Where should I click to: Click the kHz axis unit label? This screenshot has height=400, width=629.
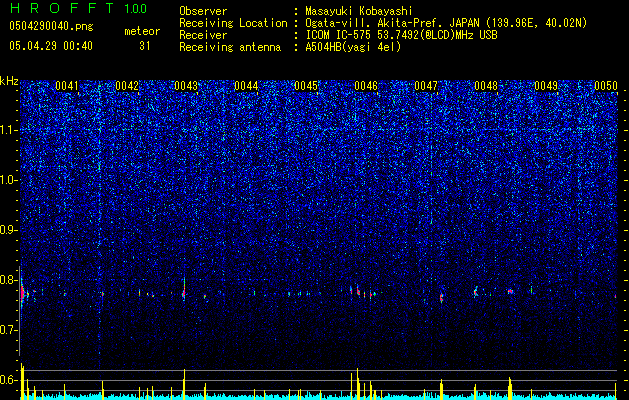(x=9, y=81)
